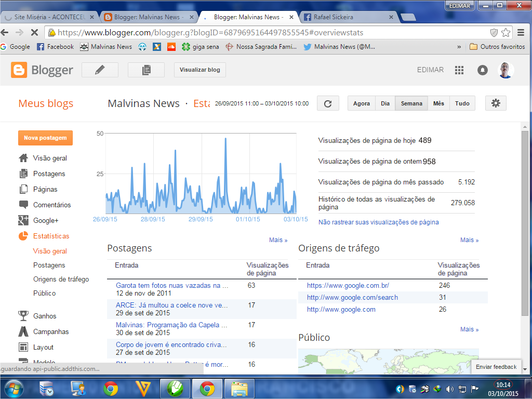Click the Estatísticas pie chart icon
Viewport: 532px width, 399px height.
[x=23, y=236]
